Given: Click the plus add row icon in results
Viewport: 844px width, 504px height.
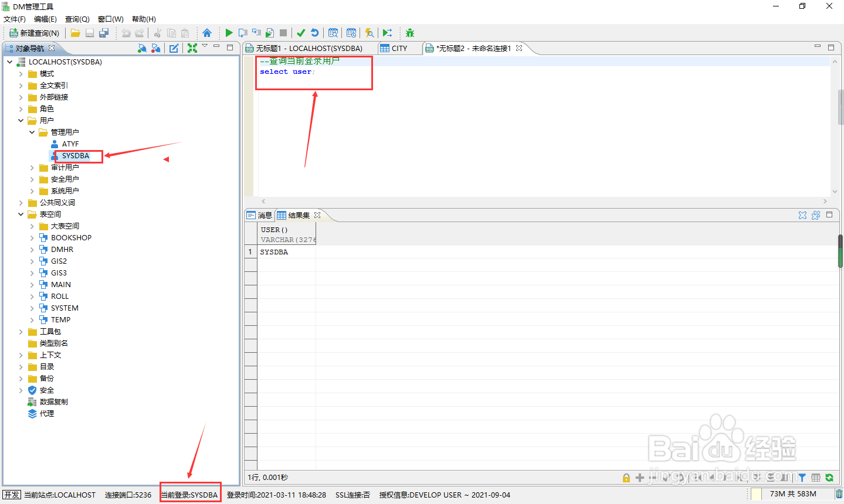Looking at the screenshot, I should click(x=640, y=478).
